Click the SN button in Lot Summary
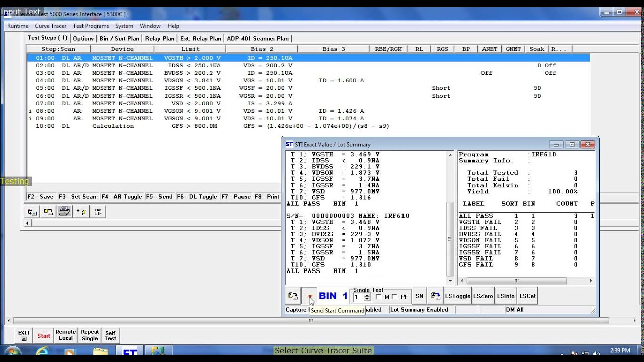Screen dimensions: 644x362 coord(419,296)
